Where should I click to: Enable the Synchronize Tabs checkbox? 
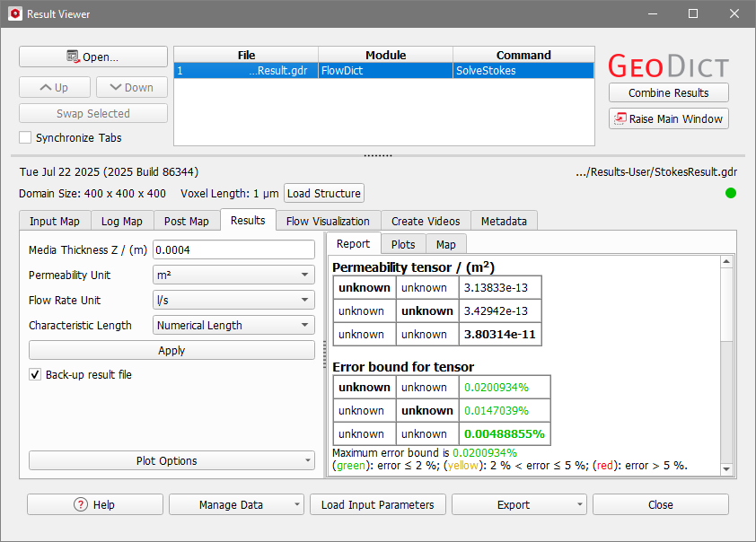(25, 138)
